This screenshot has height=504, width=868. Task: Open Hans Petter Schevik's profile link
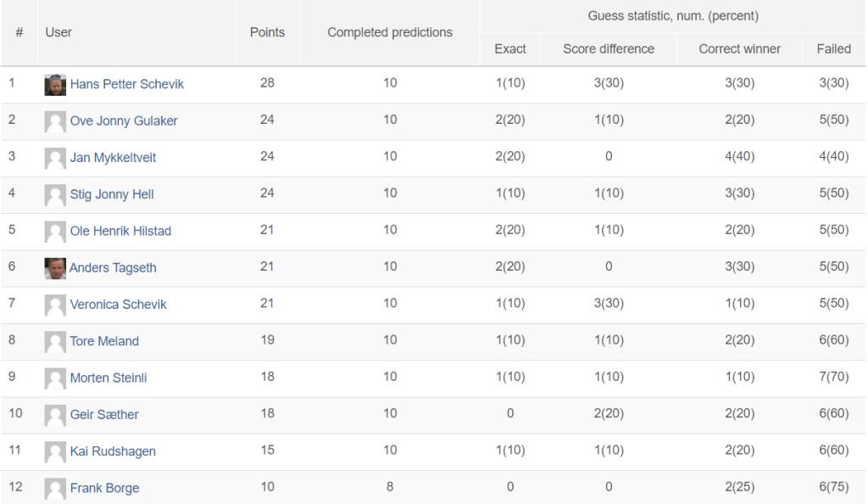(x=127, y=84)
